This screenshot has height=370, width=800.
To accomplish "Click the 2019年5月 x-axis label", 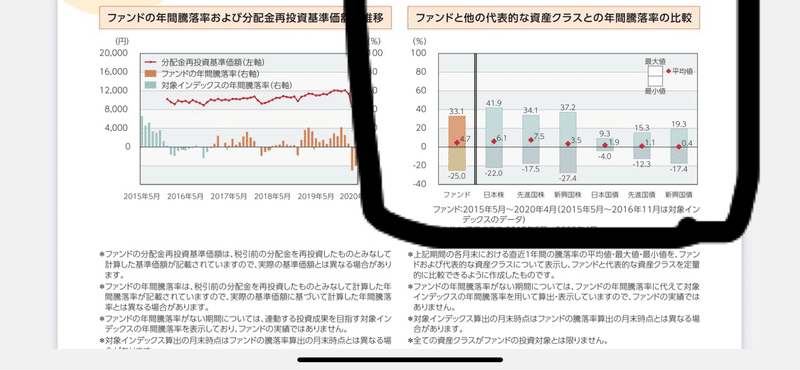I will tap(316, 195).
